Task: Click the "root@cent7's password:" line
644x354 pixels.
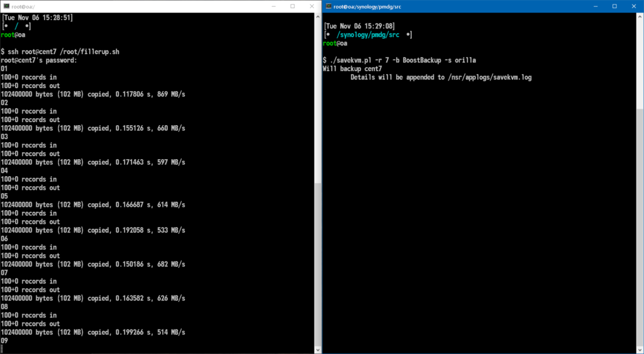Action: point(39,60)
